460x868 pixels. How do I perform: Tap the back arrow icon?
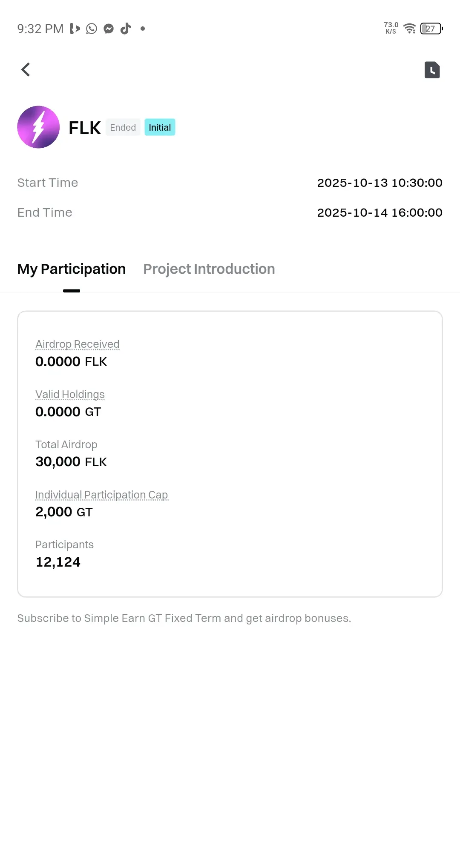click(x=26, y=69)
